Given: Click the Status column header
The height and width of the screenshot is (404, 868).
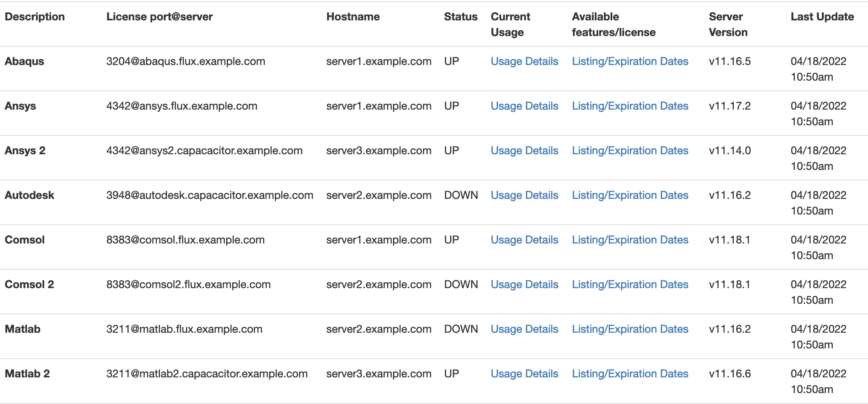Looking at the screenshot, I should [461, 16].
